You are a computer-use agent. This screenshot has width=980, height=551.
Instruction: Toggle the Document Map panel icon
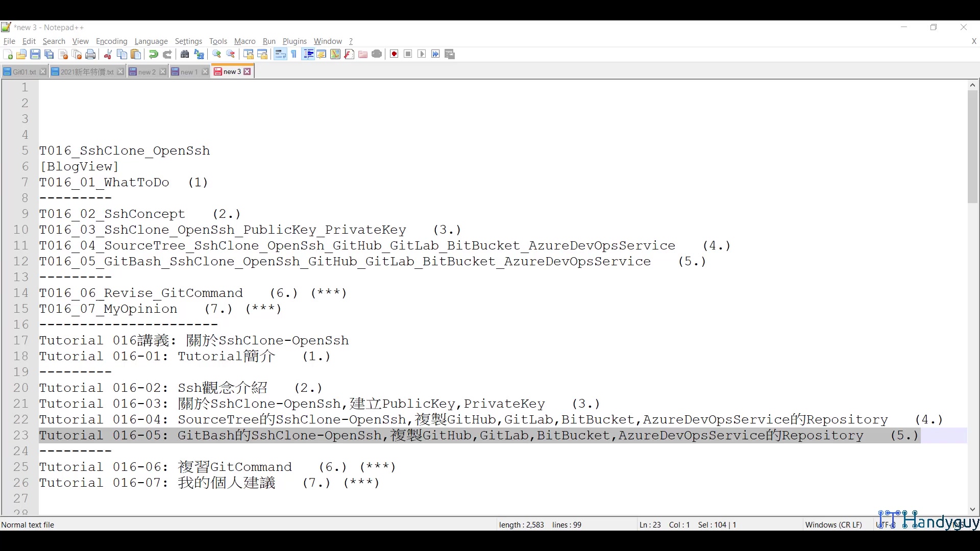[335, 54]
